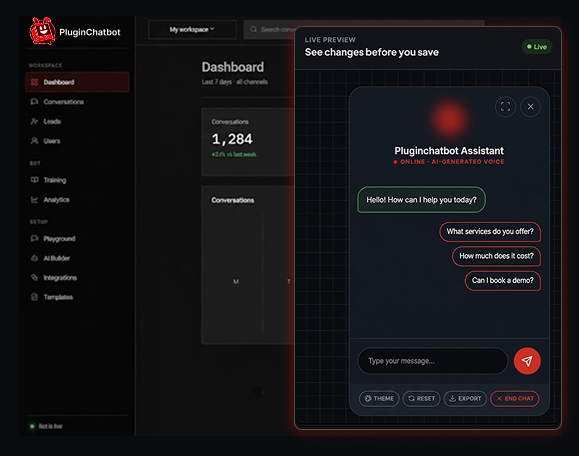Click the AI Builder icon
Image resolution: width=579 pixels, height=456 pixels.
tap(35, 258)
